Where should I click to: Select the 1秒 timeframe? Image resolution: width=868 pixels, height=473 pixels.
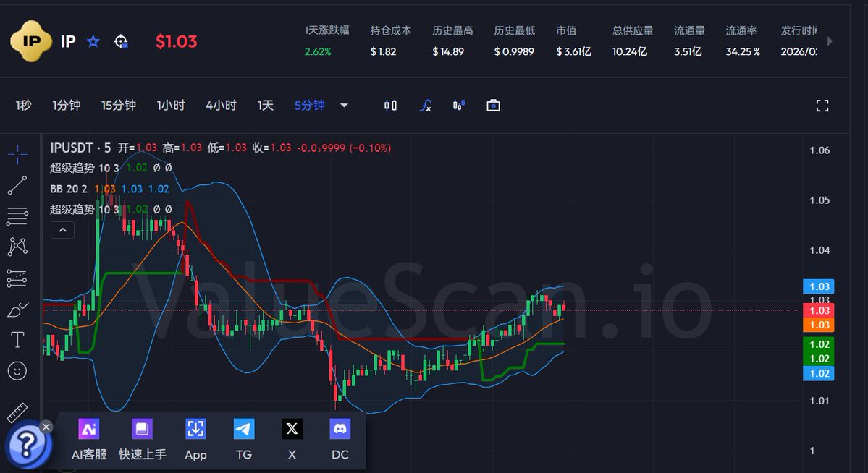click(23, 105)
